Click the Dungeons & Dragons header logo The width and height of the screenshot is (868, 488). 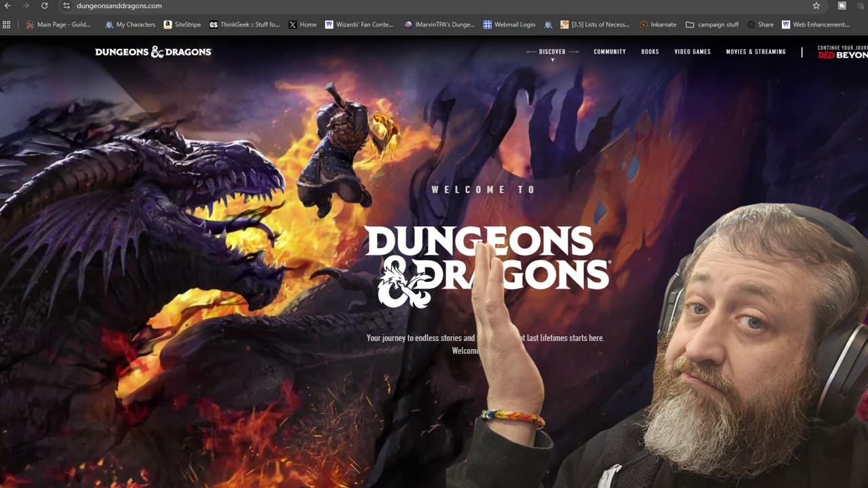tap(153, 52)
